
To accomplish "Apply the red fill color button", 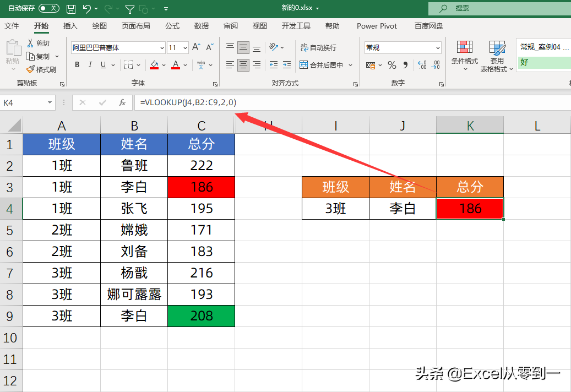I will click(x=154, y=65).
